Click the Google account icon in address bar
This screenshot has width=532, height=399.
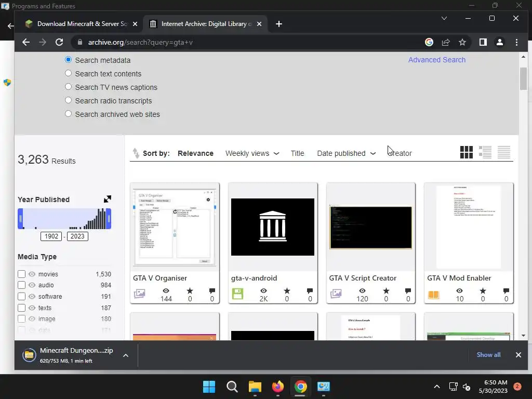point(429,42)
